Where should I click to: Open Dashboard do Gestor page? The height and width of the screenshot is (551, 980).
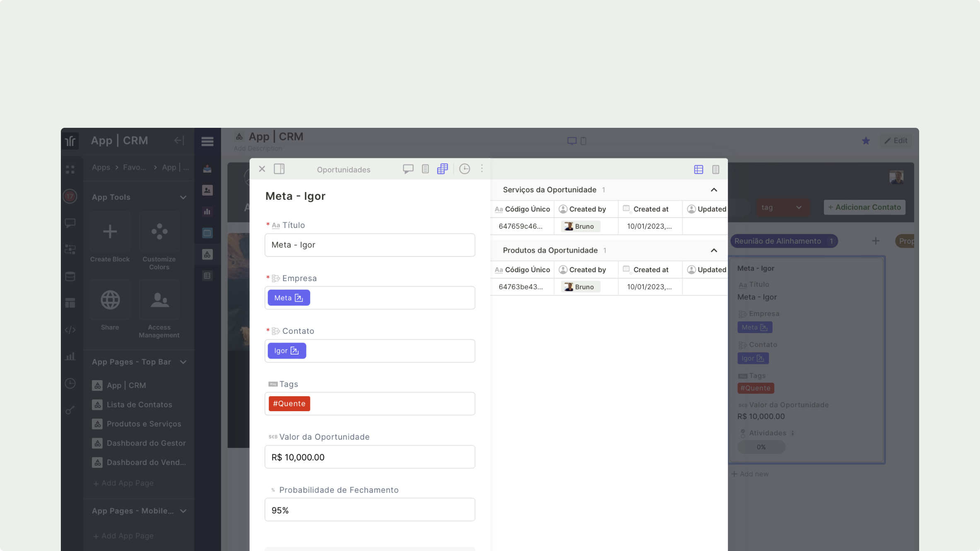click(146, 443)
